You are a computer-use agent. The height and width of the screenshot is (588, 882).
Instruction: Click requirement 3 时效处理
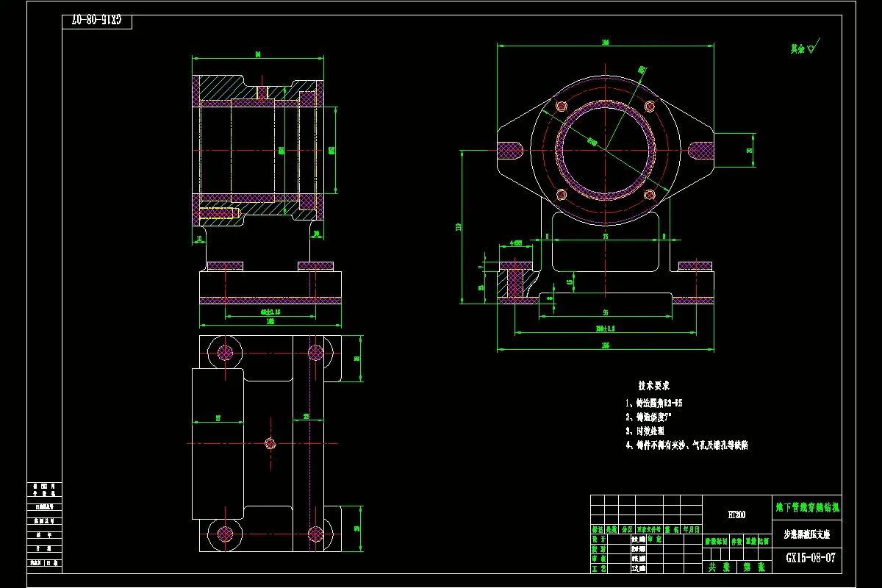coord(645,431)
